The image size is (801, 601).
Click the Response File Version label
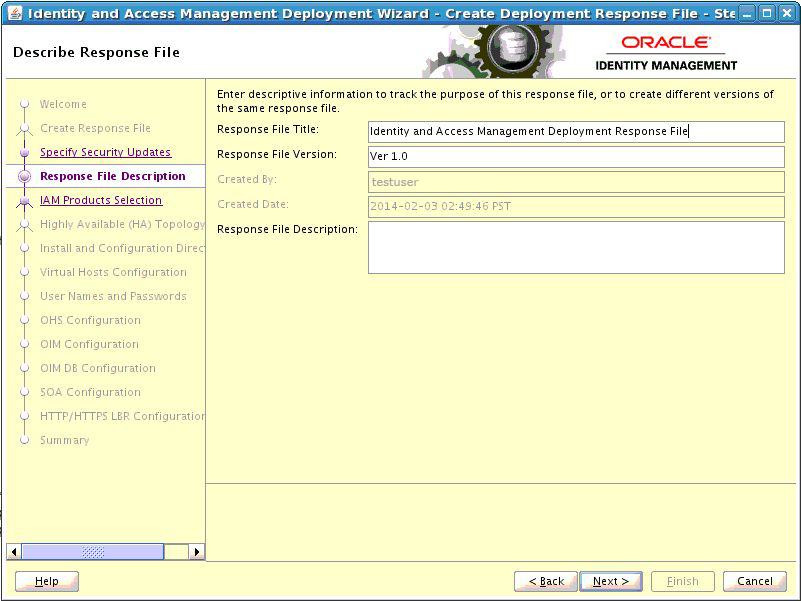click(x=277, y=154)
